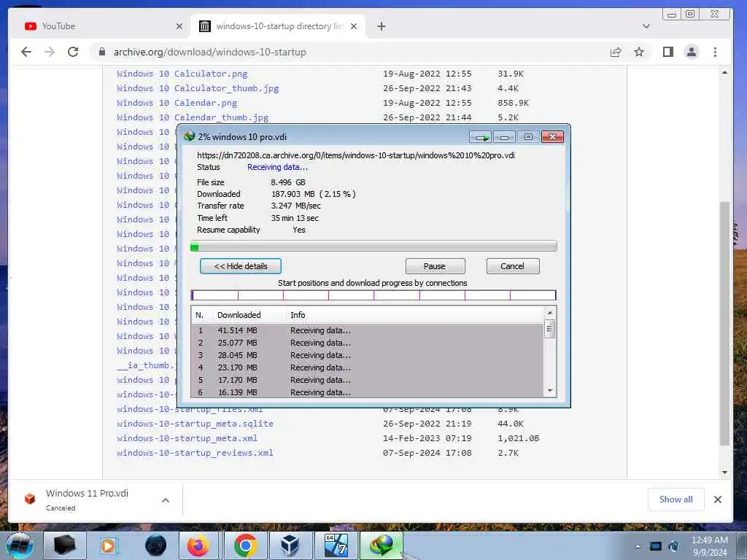This screenshot has width=747, height=560.
Task: Click the green download progress bar
Action: 373,246
